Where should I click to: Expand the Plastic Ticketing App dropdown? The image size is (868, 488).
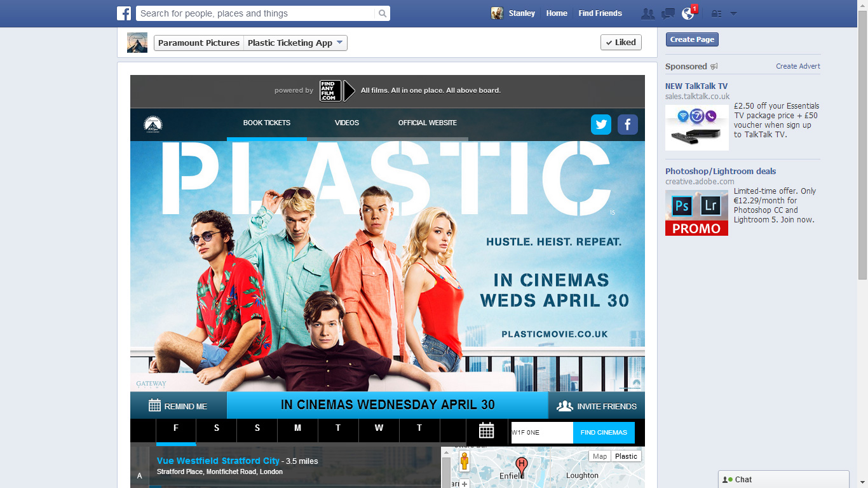coord(295,43)
